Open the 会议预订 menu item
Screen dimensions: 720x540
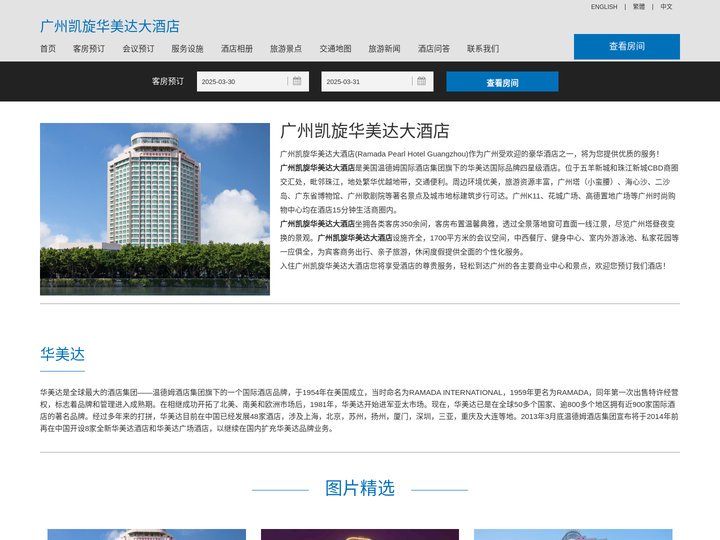138,49
